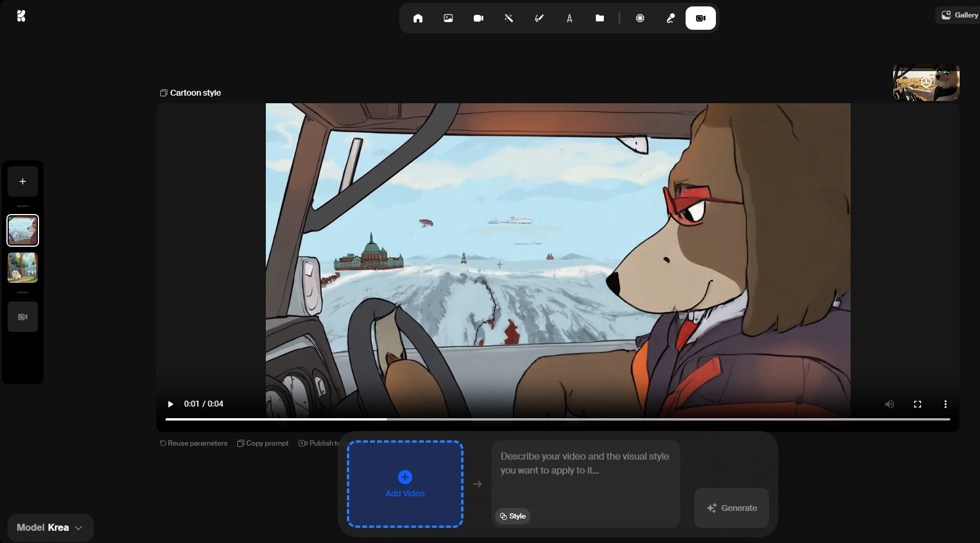This screenshot has height=543, width=980.
Task: Select the Video Restyle camera tool
Action: (701, 18)
